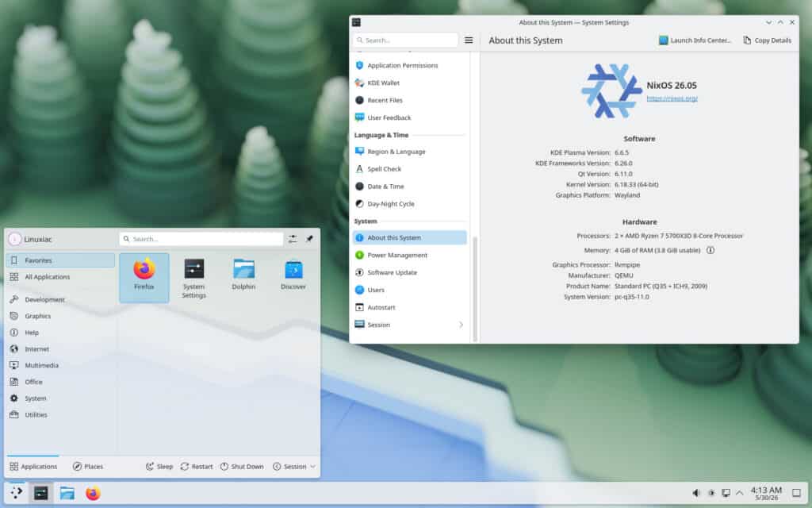Screen dimensions: 812x508
Task: Select Graphics category in launcher
Action: click(60, 316)
